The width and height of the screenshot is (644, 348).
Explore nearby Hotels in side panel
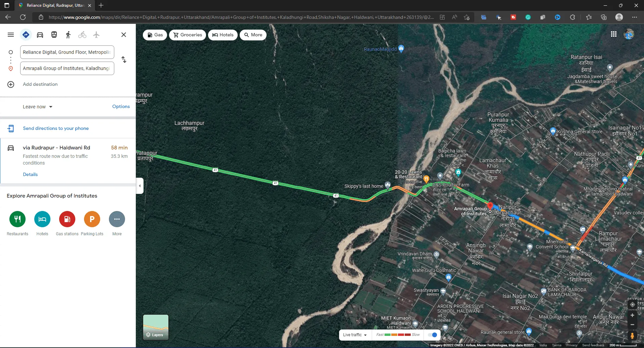pos(42,219)
